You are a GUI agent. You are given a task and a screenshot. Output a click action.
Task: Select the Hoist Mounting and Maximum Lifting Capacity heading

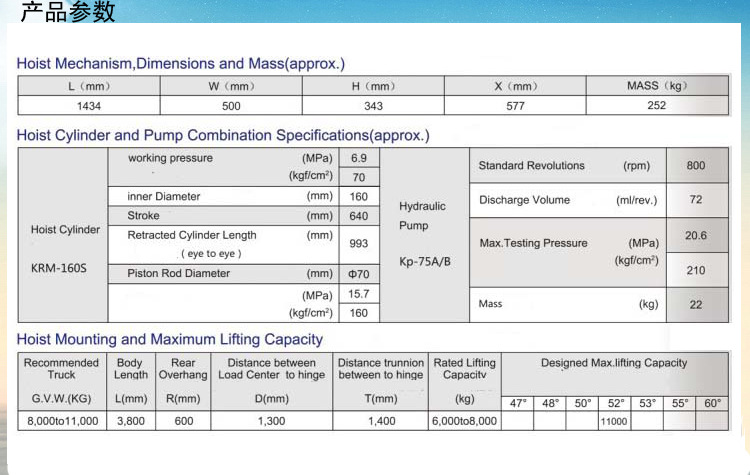click(x=170, y=339)
